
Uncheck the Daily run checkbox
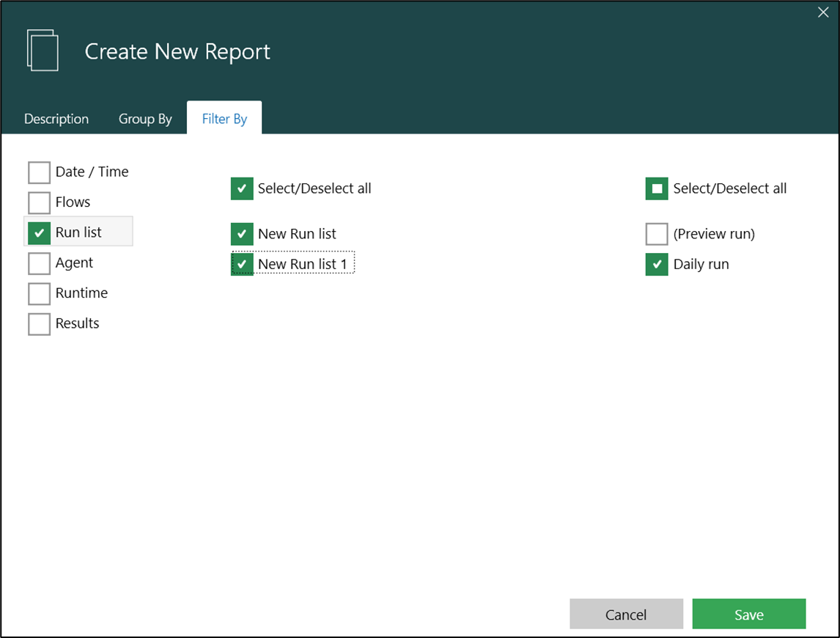pos(656,264)
